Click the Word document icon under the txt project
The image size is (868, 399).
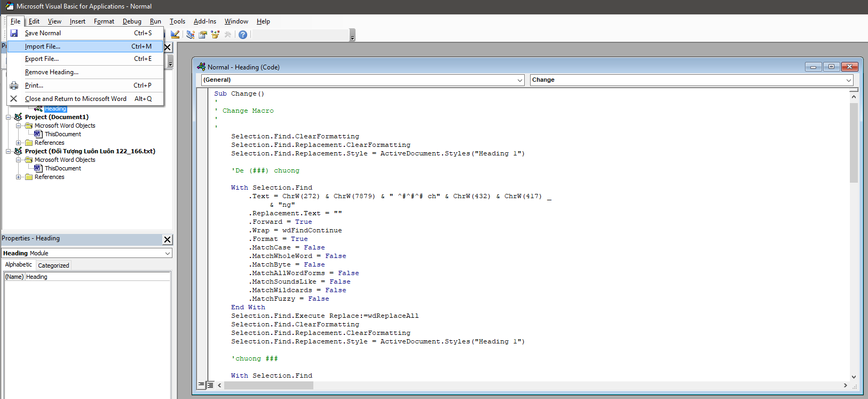[x=38, y=168]
